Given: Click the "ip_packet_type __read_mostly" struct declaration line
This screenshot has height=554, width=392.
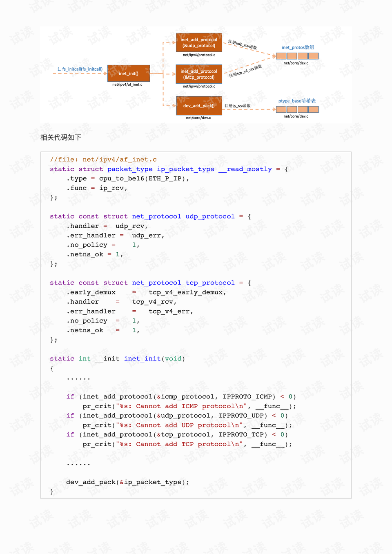Looking at the screenshot, I should pos(169,169).
